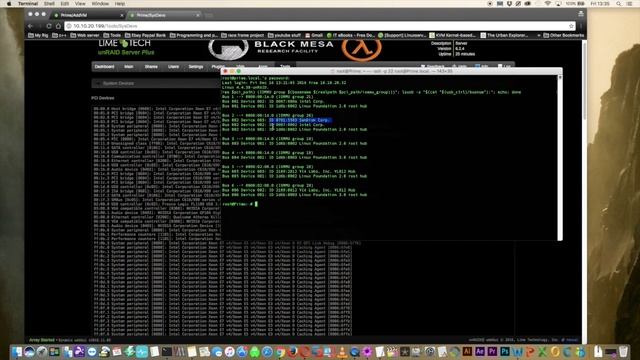Go to the unRAID Shares tab

(151, 67)
